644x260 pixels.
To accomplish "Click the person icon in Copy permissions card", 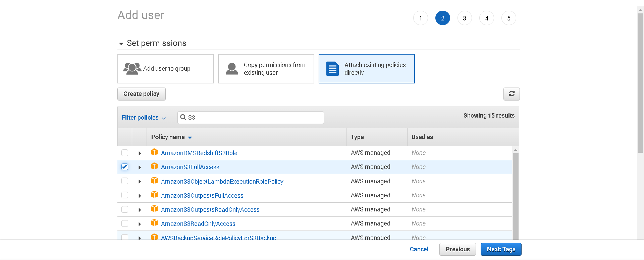I will pyautogui.click(x=232, y=68).
